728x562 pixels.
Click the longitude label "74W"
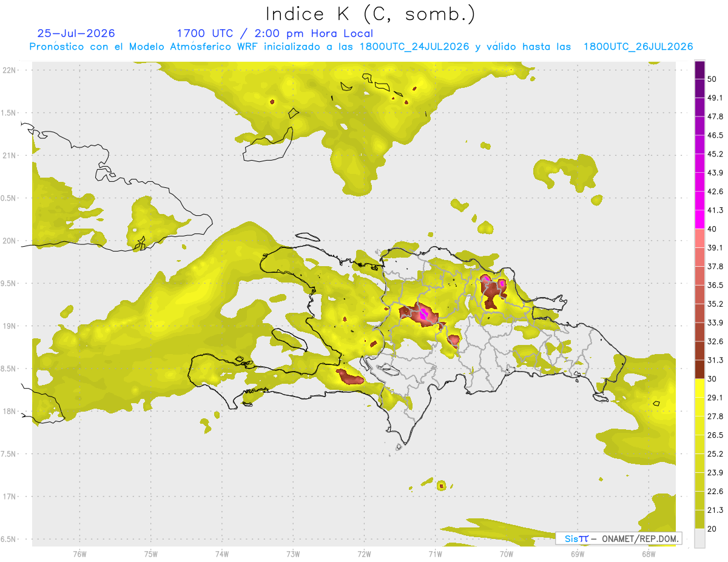click(222, 554)
